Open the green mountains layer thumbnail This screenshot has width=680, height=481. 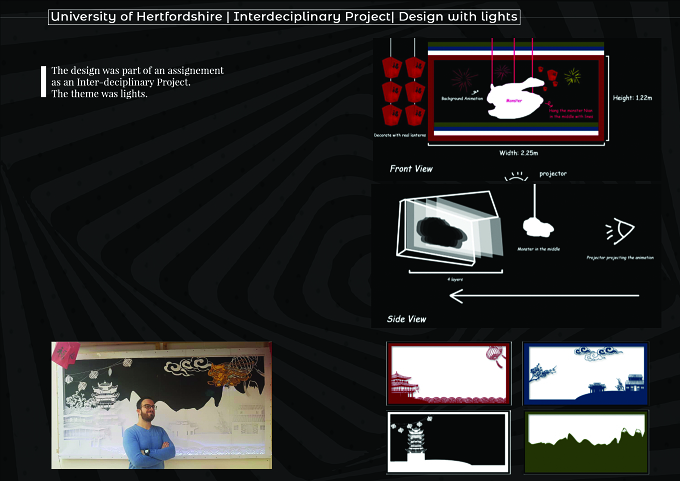coord(586,442)
